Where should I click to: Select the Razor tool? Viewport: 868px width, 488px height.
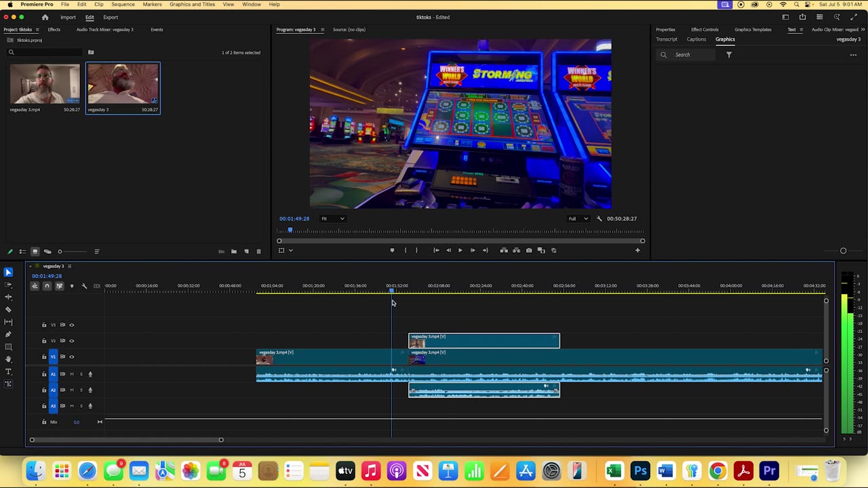tap(8, 309)
